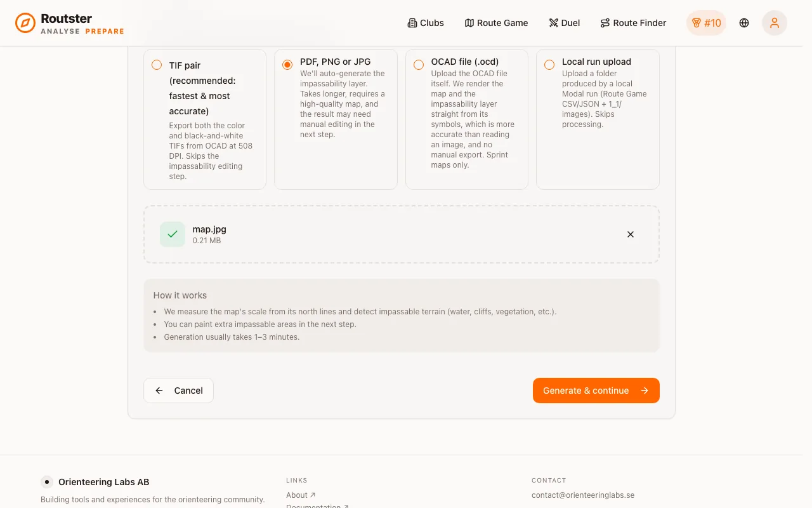812x508 pixels.
Task: Open the Route Finder nav item
Action: [633, 23]
